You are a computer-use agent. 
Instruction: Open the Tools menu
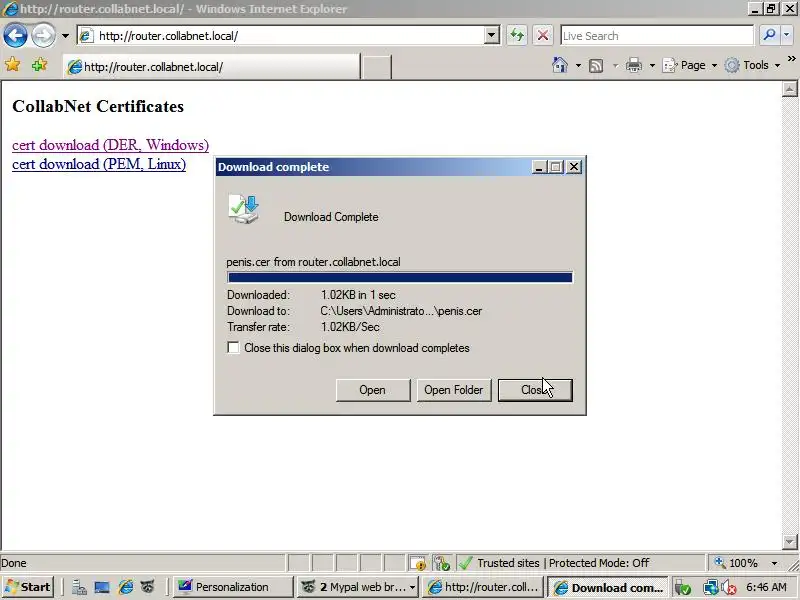(753, 65)
